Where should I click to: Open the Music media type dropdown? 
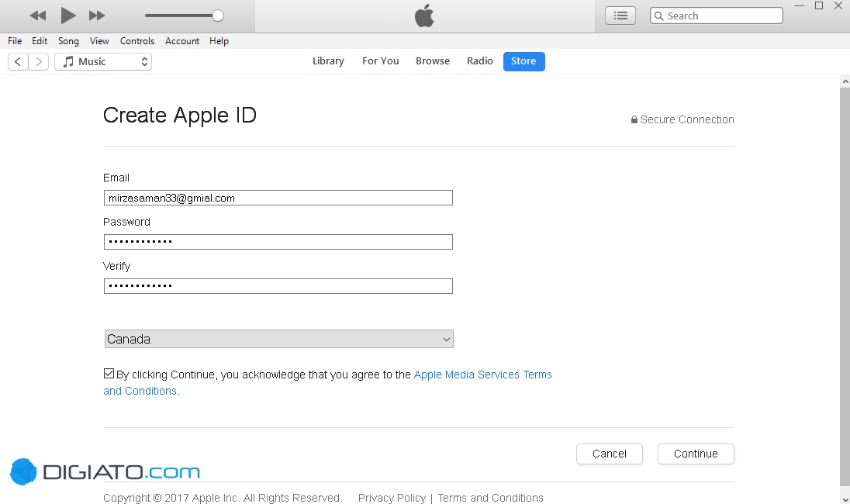tap(103, 62)
